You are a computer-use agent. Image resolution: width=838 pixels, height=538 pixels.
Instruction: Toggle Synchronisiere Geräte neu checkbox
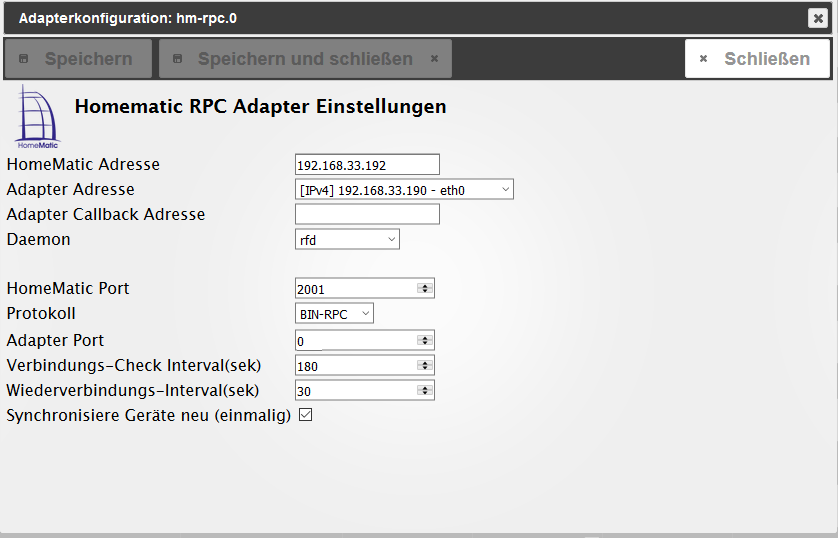point(306,415)
